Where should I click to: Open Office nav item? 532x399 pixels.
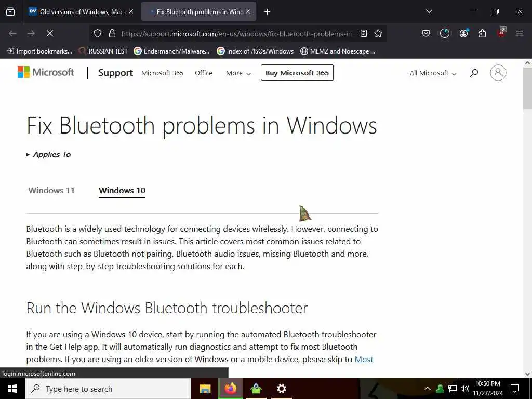point(204,73)
